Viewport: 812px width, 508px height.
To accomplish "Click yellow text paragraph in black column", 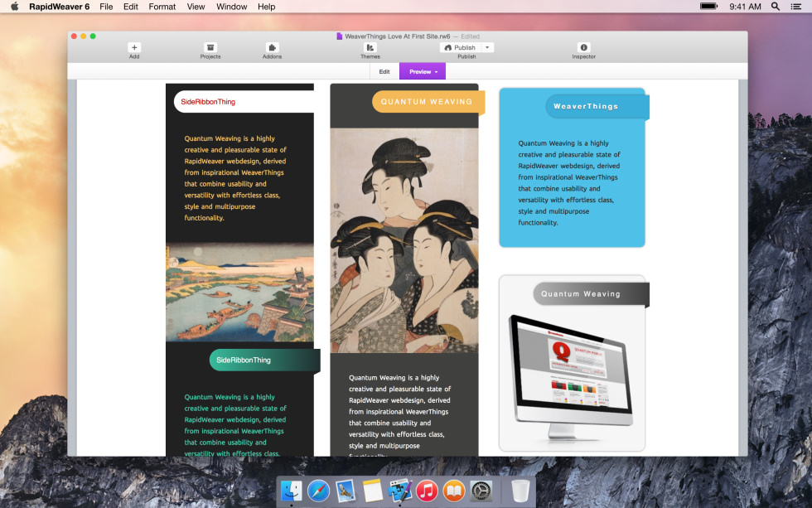I will (235, 178).
